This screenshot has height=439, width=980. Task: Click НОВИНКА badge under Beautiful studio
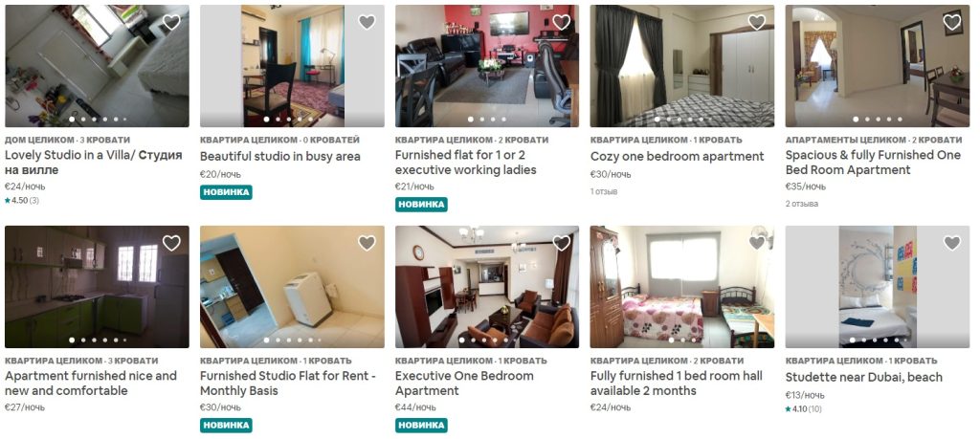[x=226, y=192]
